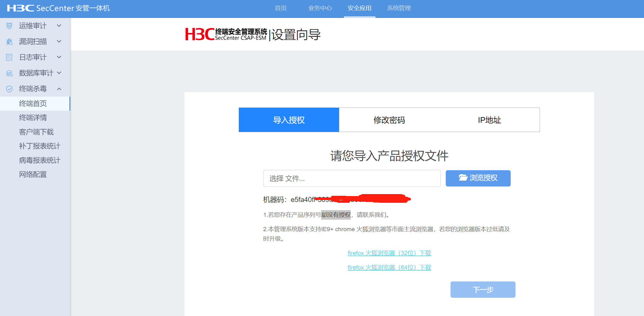Open firefox 火狐浏览器 (64位) download link
The width and height of the screenshot is (644, 316).
(x=389, y=267)
